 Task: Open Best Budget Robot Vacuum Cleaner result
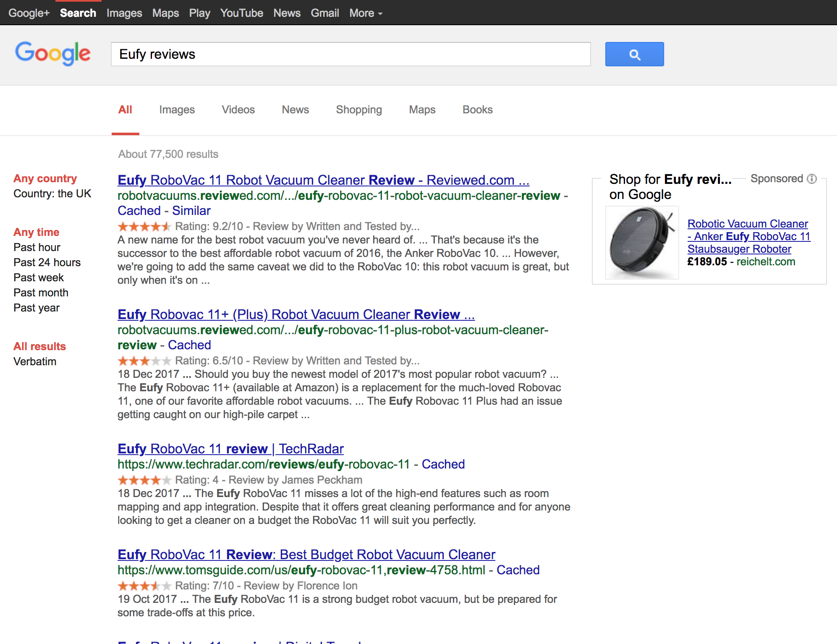pos(306,555)
